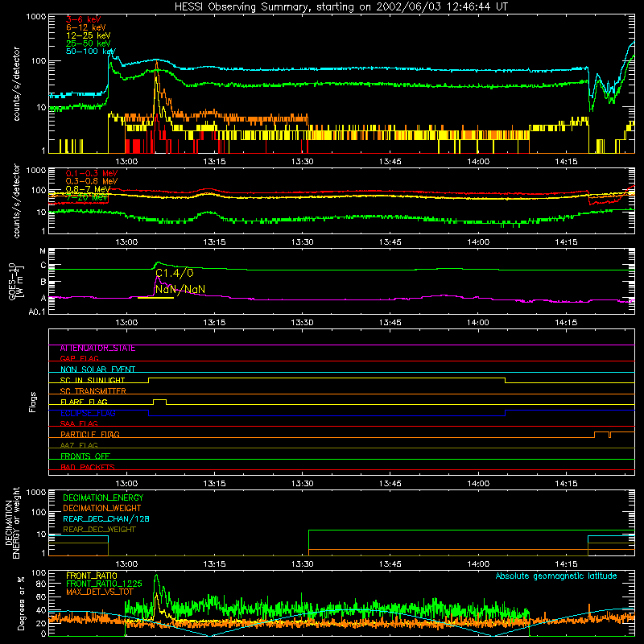
Task: Select the SC_TRANSMITTER flag label
Action: (93, 391)
